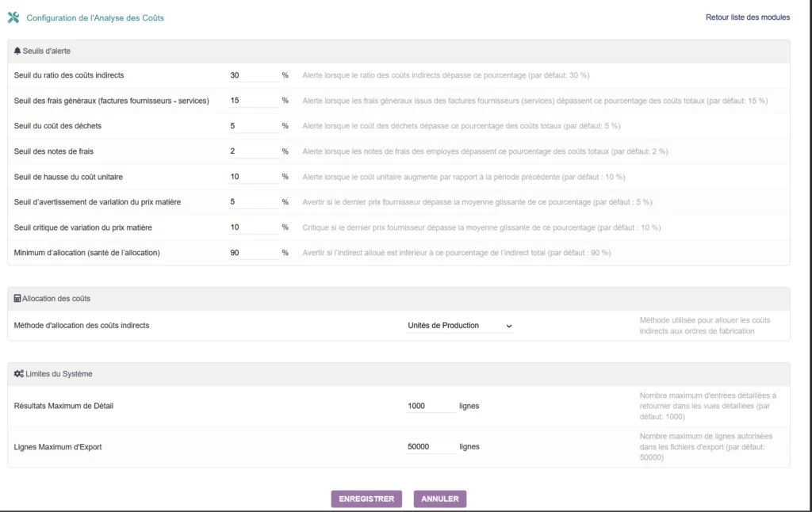812x512 pixels.
Task: Click ANNULER to cancel changes
Action: click(x=439, y=499)
